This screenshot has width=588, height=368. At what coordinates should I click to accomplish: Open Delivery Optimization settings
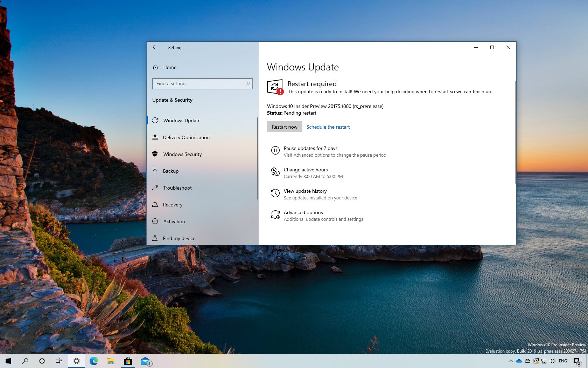pyautogui.click(x=186, y=137)
